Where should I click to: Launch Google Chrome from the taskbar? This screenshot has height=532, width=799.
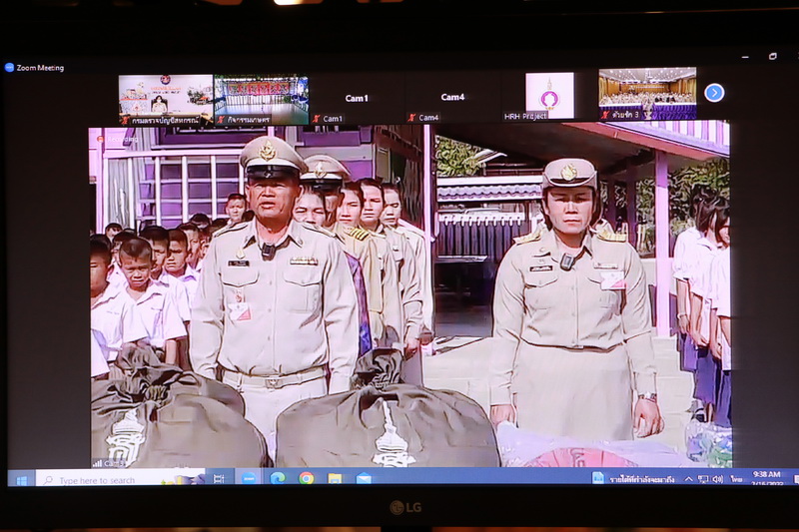[x=307, y=478]
